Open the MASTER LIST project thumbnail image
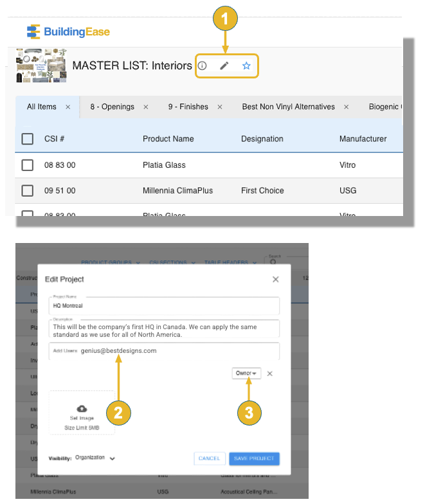425x504 pixels. coord(41,66)
